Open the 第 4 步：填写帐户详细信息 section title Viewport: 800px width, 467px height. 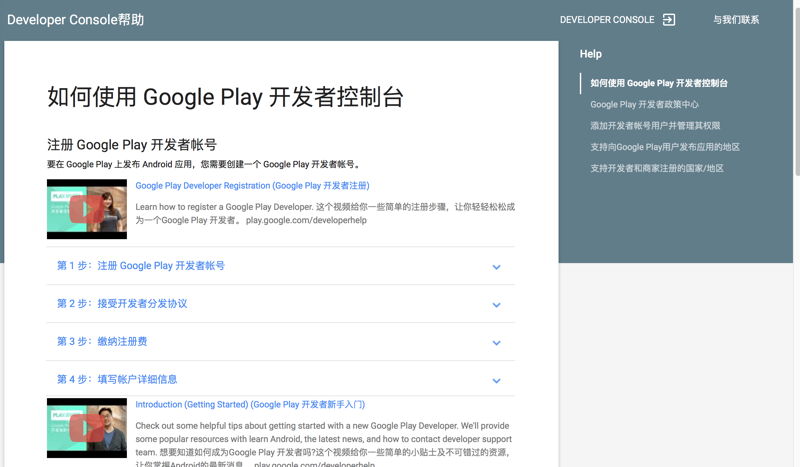tap(117, 379)
